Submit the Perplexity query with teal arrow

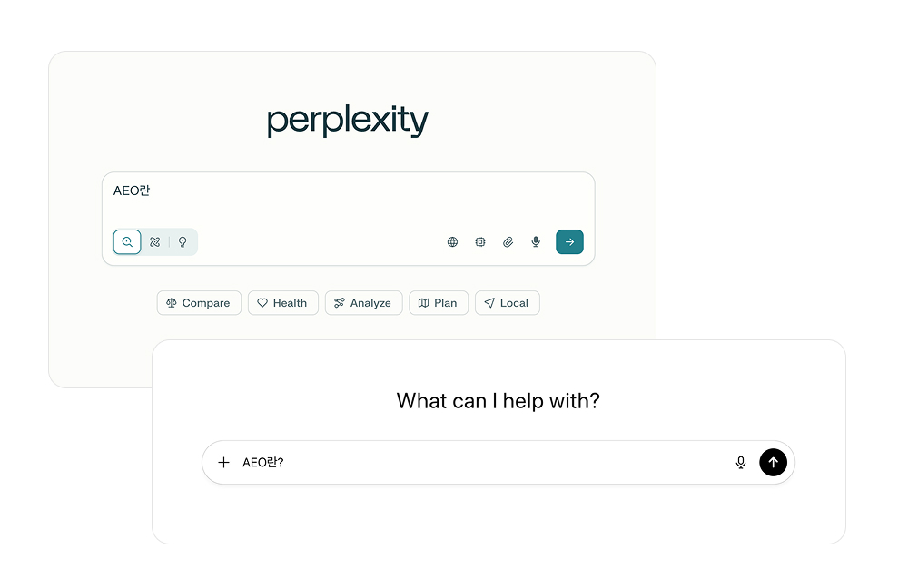pyautogui.click(x=569, y=242)
